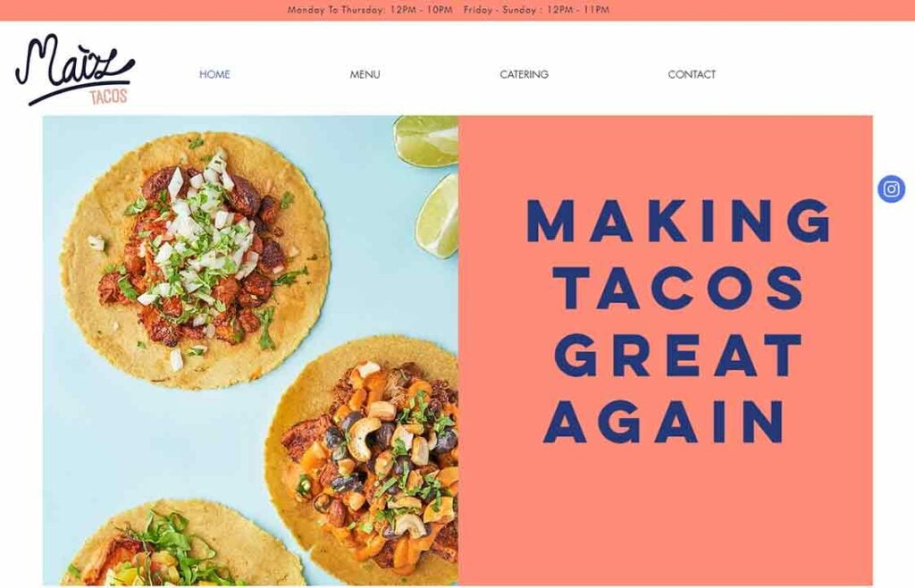Click the upper lime wedge in the photo

pos(426,140)
